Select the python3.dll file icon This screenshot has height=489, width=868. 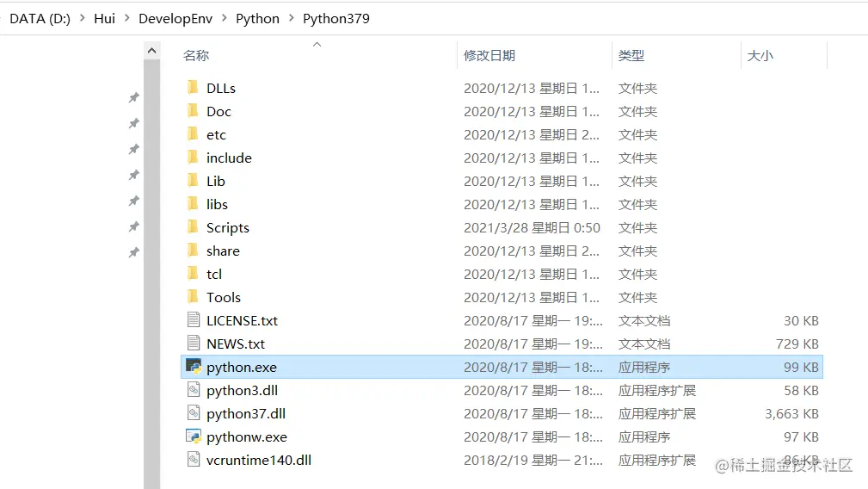194,389
